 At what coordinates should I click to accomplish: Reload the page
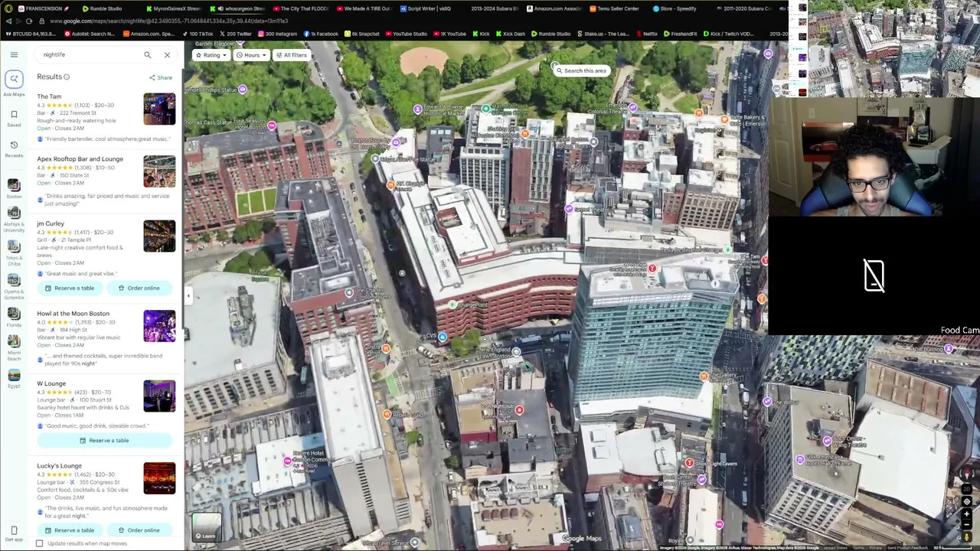[x=29, y=21]
